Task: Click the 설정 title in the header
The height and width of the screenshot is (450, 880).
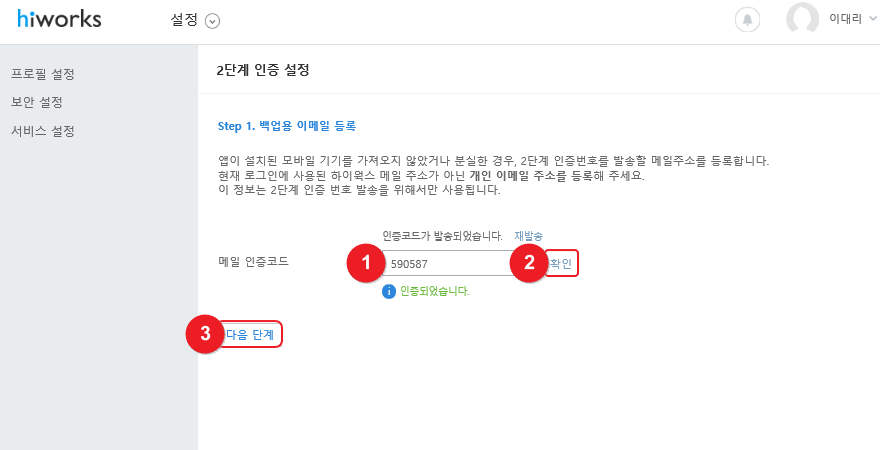Action: pyautogui.click(x=185, y=20)
